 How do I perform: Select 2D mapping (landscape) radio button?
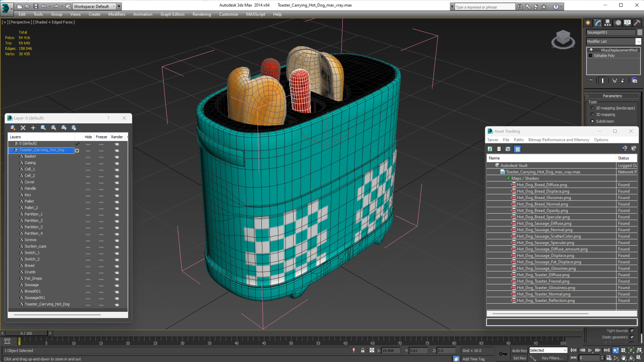point(592,108)
